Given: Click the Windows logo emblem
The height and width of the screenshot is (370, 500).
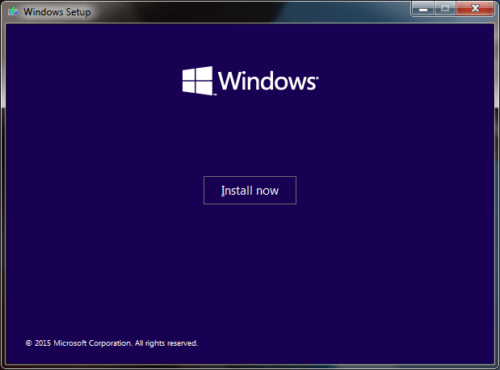Looking at the screenshot, I should pyautogui.click(x=197, y=81).
